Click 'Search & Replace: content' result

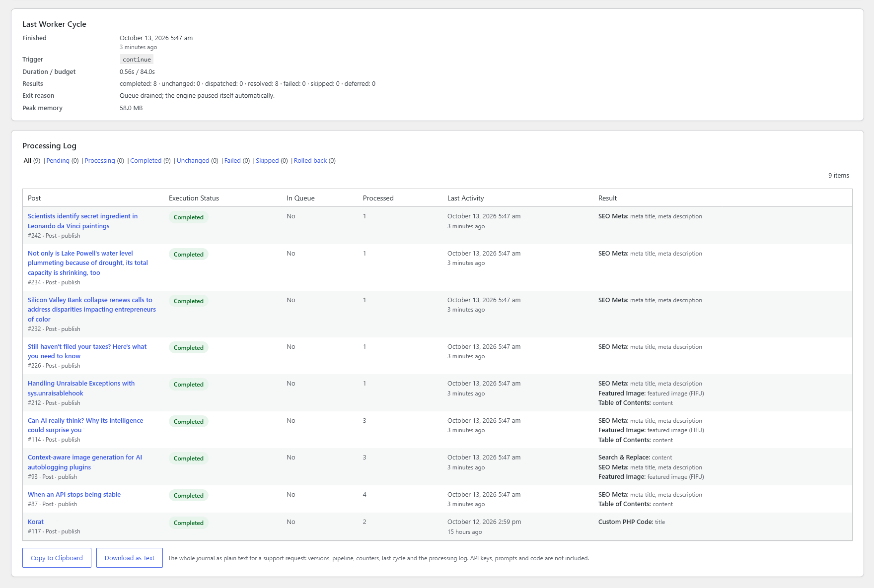click(635, 457)
